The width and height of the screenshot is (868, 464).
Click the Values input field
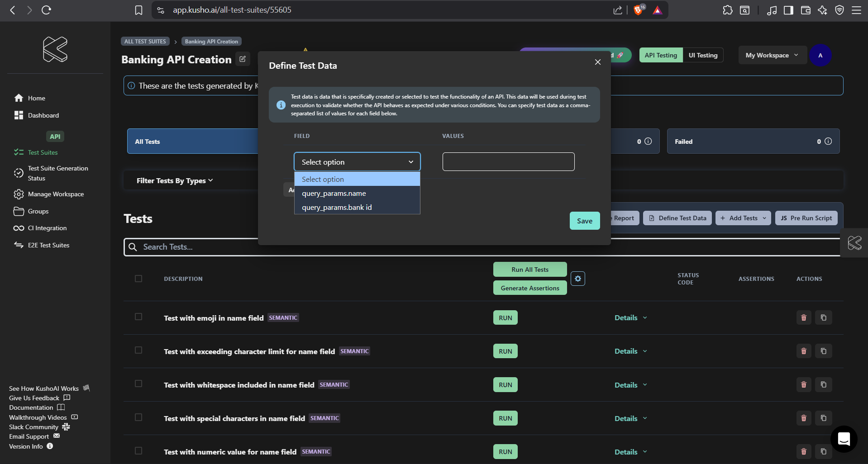(508, 162)
